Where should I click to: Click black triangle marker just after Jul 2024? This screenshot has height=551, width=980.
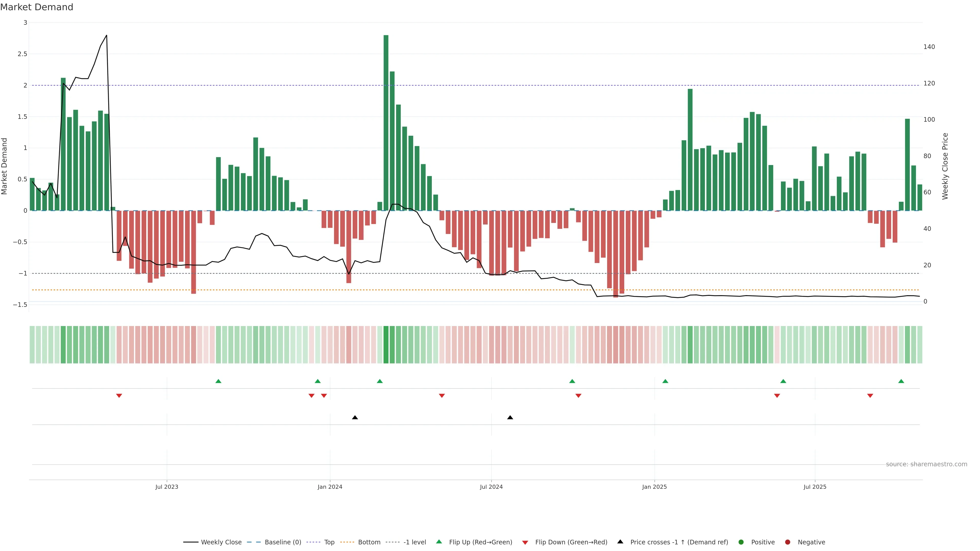[510, 418]
